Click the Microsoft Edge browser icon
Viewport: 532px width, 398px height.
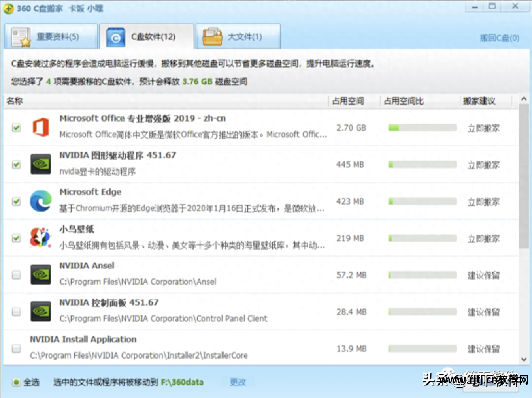coord(41,201)
